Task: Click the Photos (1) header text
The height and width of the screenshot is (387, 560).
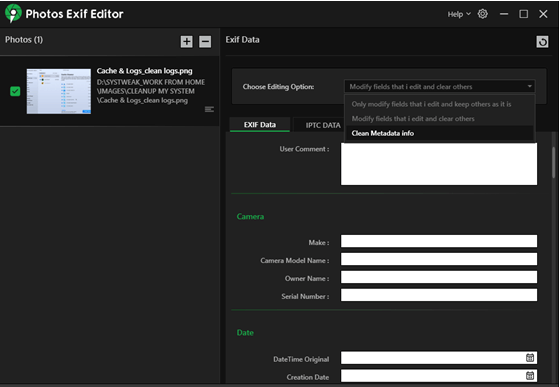Action: click(x=24, y=40)
